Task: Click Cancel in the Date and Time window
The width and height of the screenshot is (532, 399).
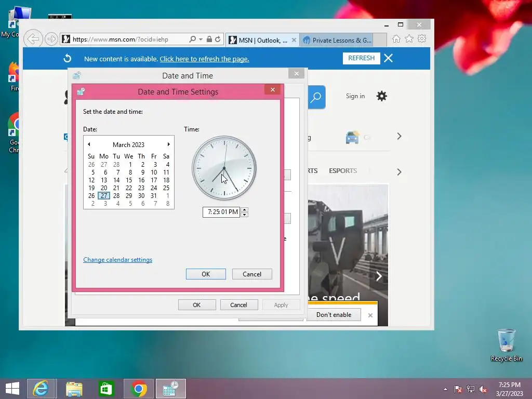Action: (x=239, y=305)
